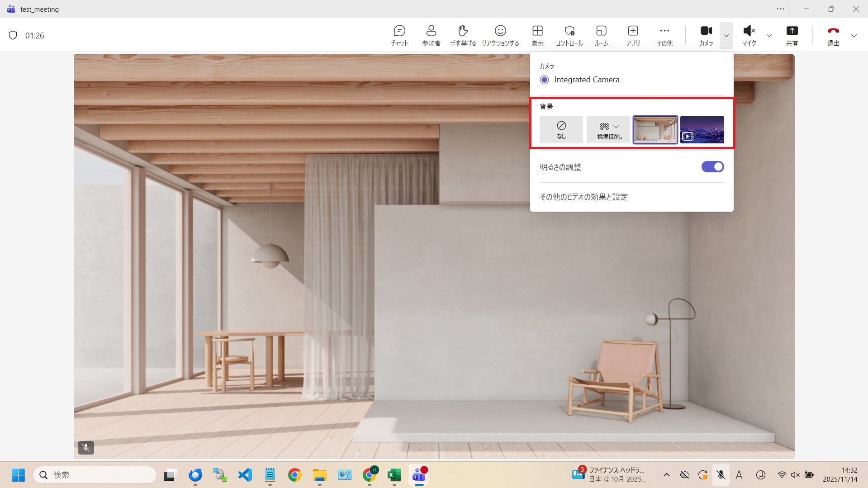Open the 表示 view options

(537, 35)
